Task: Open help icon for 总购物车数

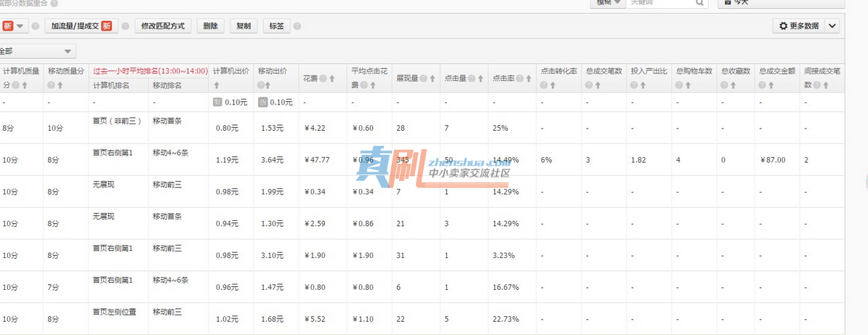Action: coord(680,85)
